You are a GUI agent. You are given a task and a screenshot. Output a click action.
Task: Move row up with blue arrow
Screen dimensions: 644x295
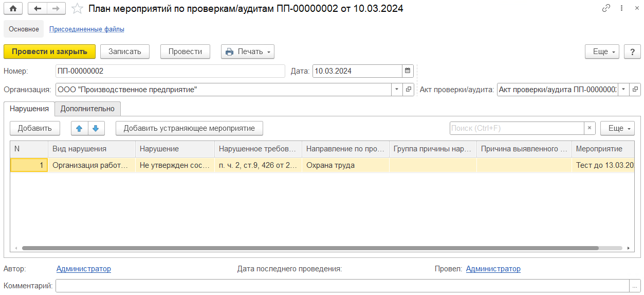coord(79,128)
